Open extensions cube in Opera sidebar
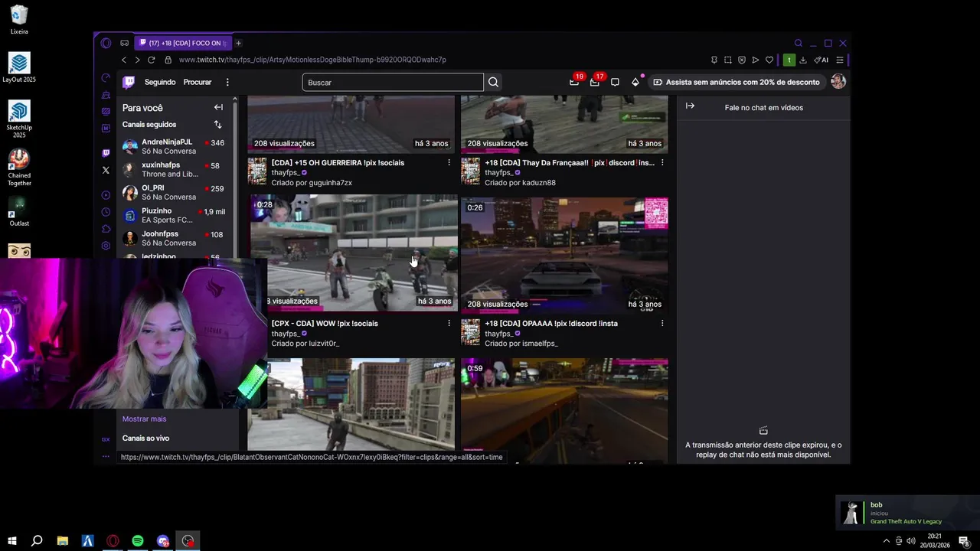Viewport: 980px width, 551px height. click(106, 229)
